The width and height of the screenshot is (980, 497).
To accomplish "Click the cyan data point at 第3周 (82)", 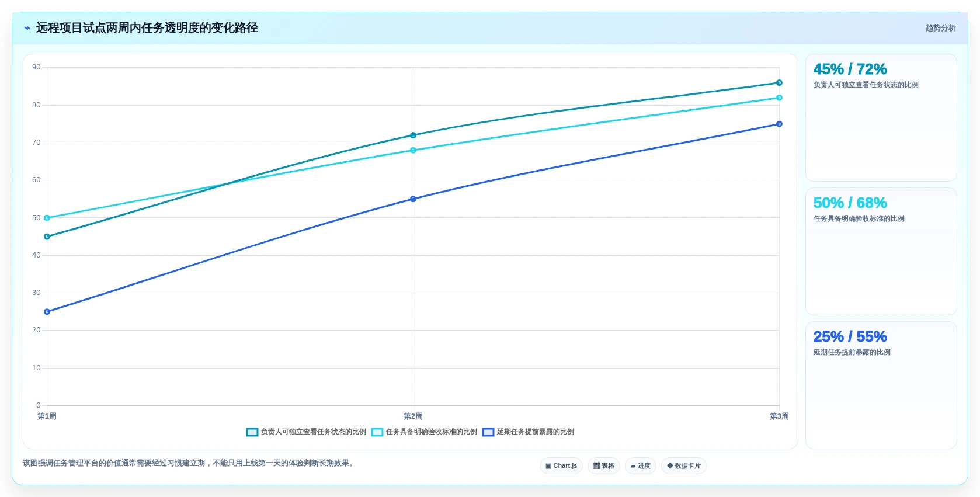I will click(x=779, y=98).
